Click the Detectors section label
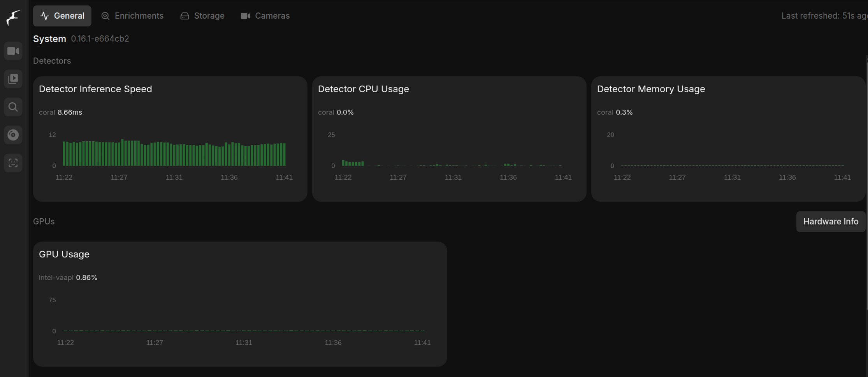 point(52,61)
